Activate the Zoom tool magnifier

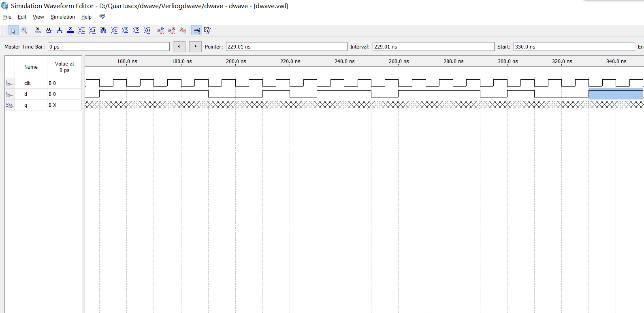[x=24, y=30]
